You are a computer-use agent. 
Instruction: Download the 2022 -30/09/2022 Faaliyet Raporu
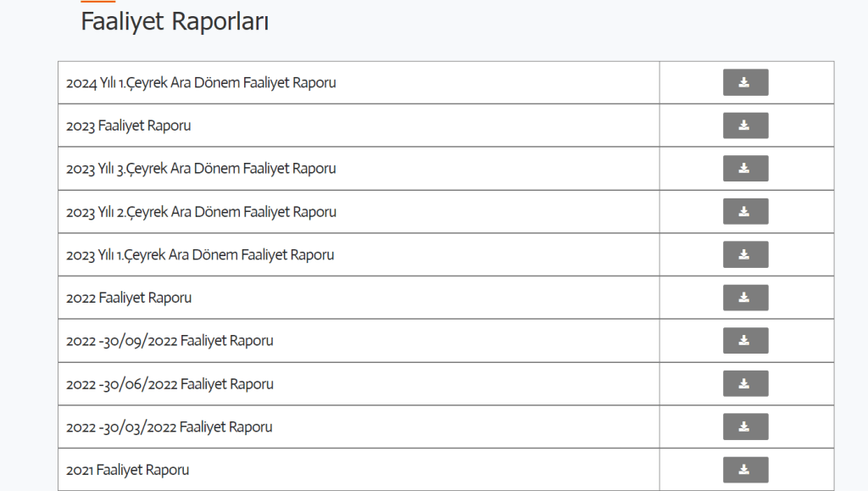[745, 340]
